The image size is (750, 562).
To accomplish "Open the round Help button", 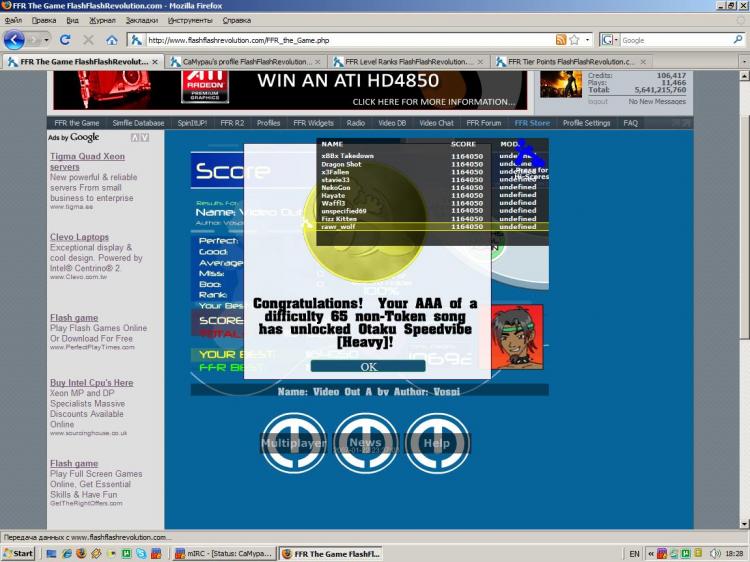I will click(437, 442).
